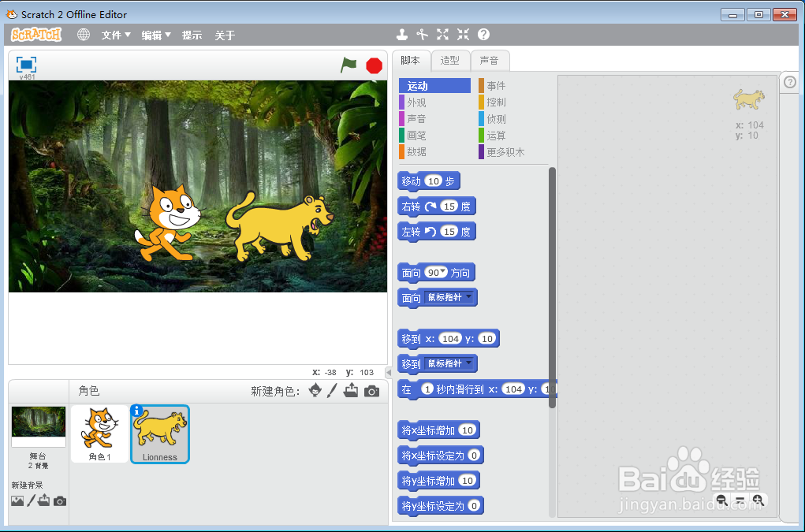The image size is (805, 532).
Task: Select the delete scissors tool
Action: tap(422, 35)
